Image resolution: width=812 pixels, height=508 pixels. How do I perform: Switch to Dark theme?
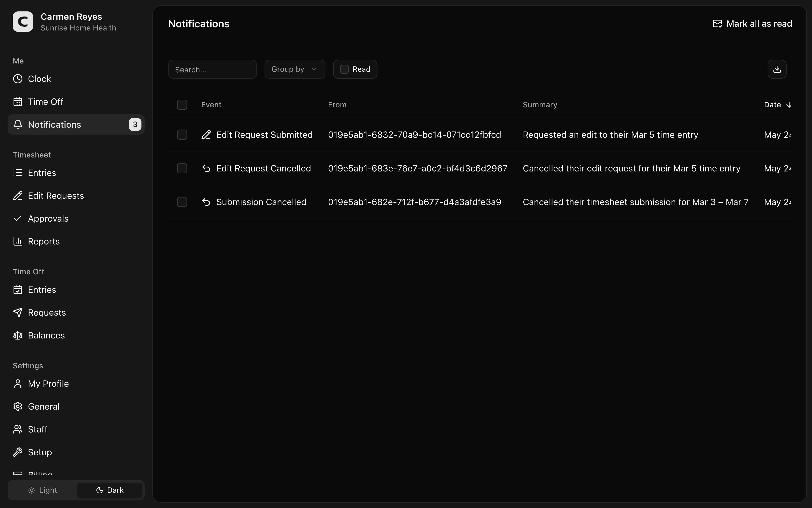(x=110, y=490)
